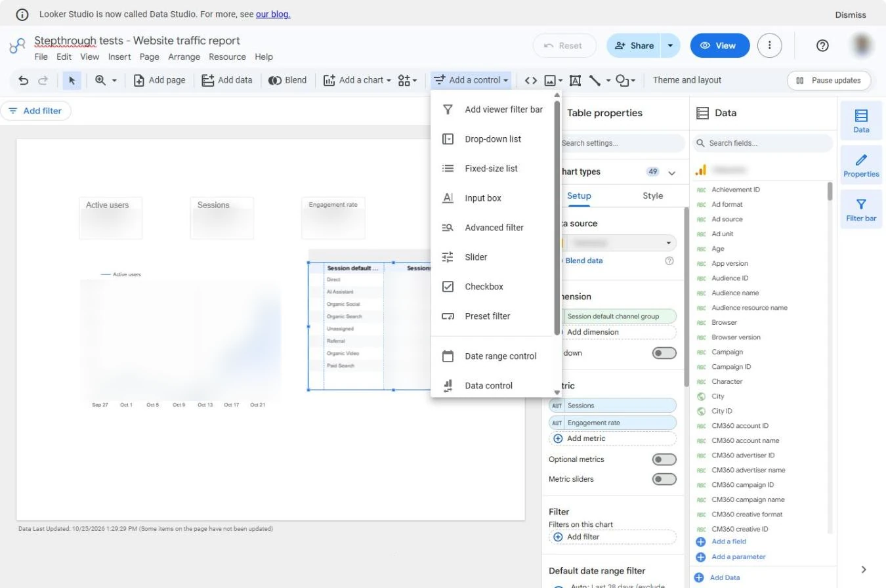The height and width of the screenshot is (588, 886).
Task: Select the selection mode pointer tool
Action: coord(72,80)
